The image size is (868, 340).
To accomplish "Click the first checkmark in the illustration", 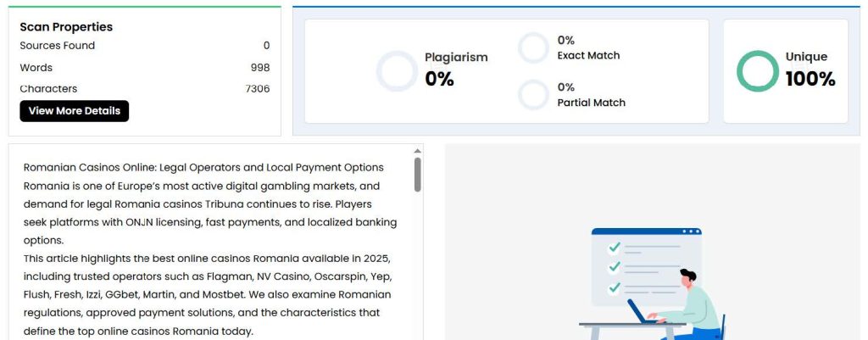I will tap(615, 247).
